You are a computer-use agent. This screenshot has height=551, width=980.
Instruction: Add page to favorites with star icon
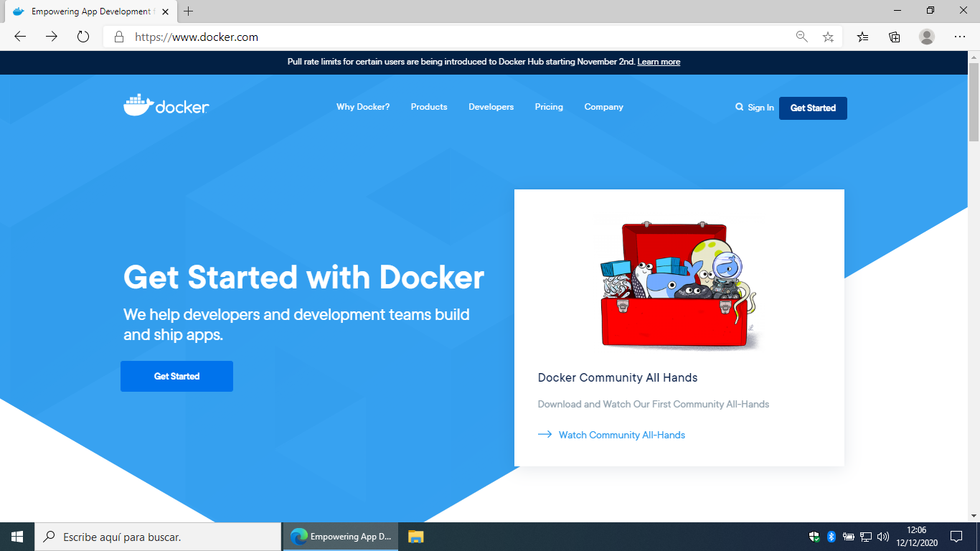pos(828,37)
